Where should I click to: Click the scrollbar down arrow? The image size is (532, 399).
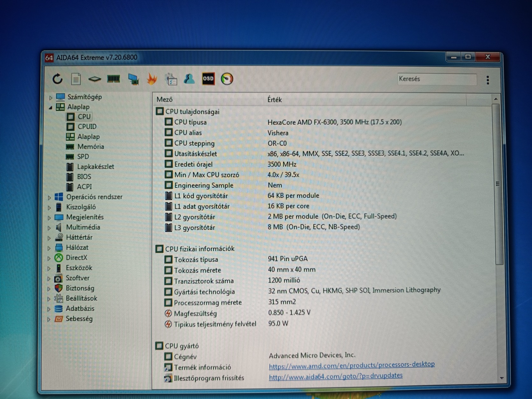(x=501, y=378)
